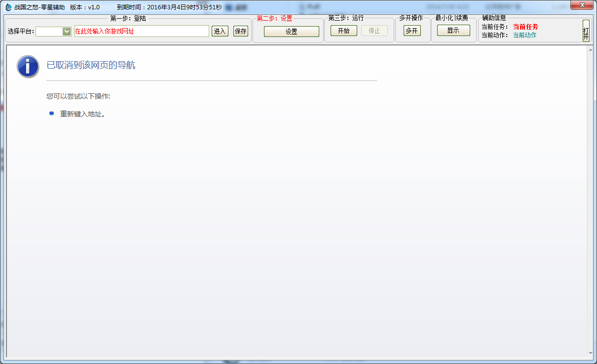Launch another instance with 多开
The width and height of the screenshot is (597, 364).
point(412,31)
